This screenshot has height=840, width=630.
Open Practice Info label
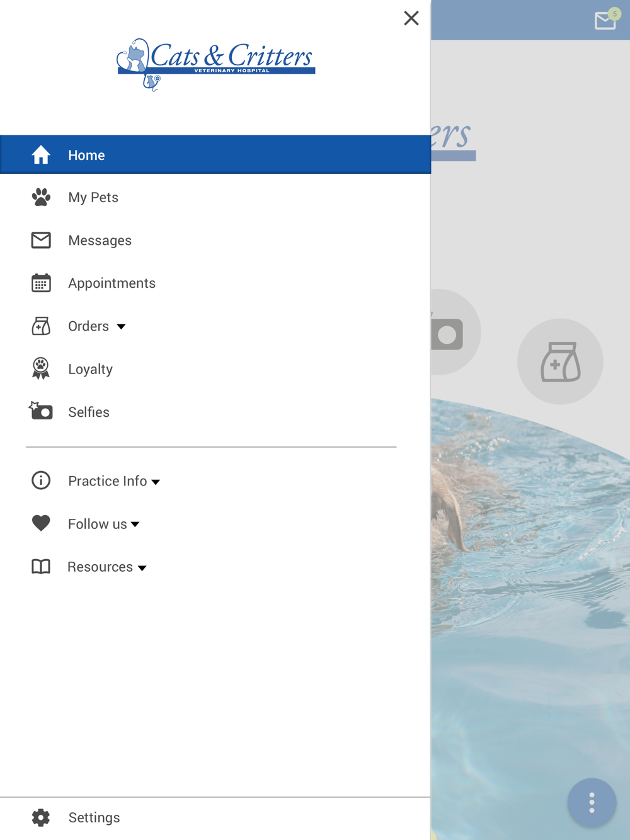point(107,481)
